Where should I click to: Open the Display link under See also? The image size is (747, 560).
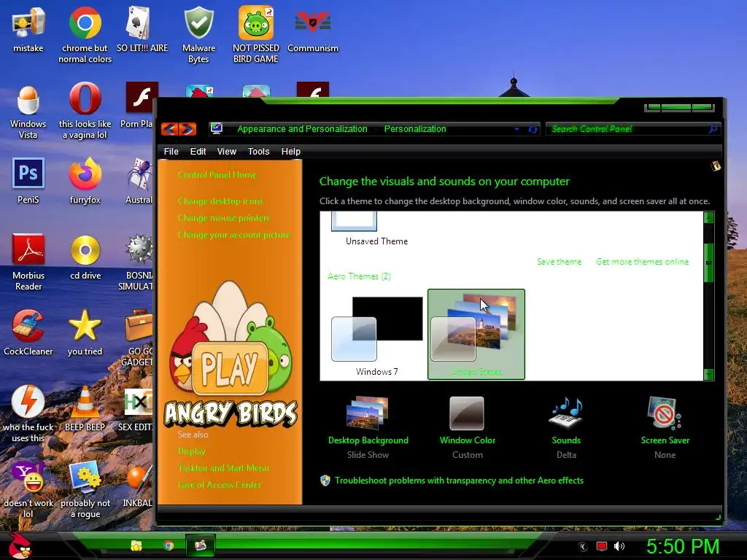coord(192,451)
